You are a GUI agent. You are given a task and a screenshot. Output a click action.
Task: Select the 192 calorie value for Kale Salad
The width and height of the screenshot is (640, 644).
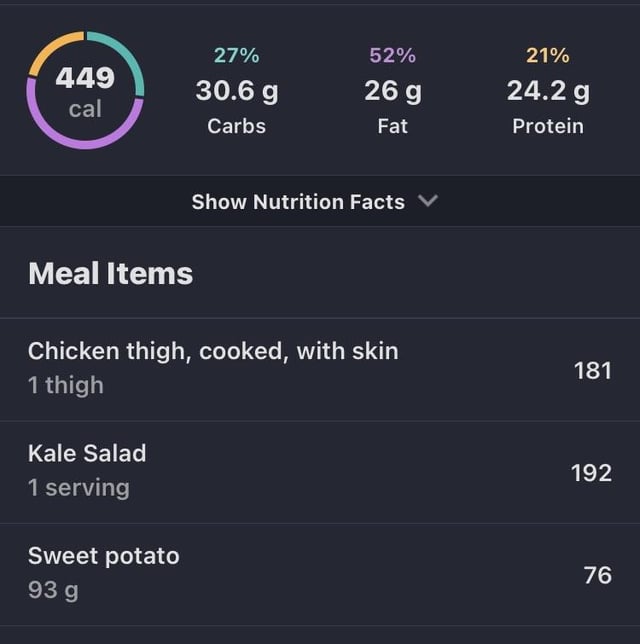click(x=592, y=473)
